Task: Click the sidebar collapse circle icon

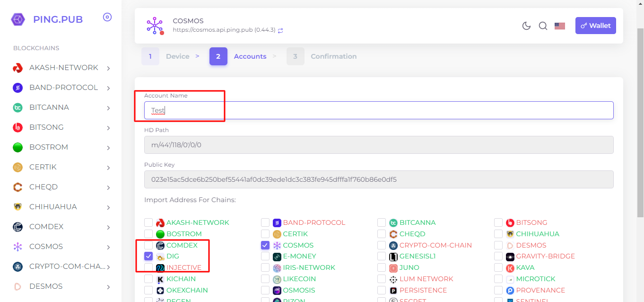Action: tap(107, 18)
